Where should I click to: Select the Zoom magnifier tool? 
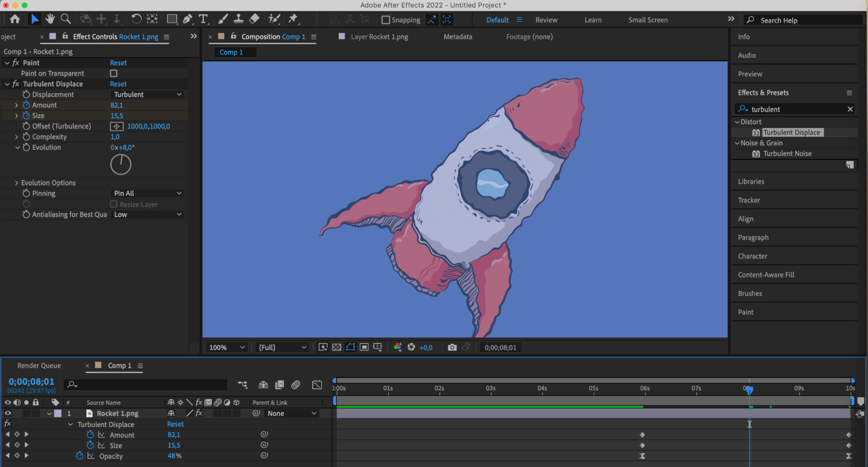[x=66, y=19]
